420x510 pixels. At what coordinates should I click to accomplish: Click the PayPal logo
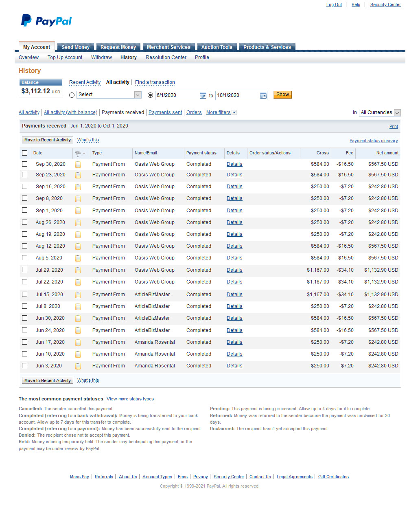[x=46, y=21]
